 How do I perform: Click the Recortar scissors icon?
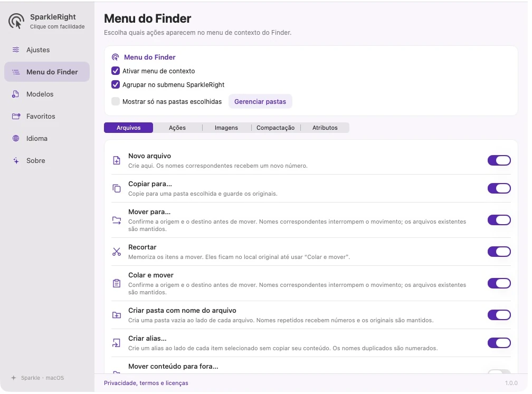(116, 252)
